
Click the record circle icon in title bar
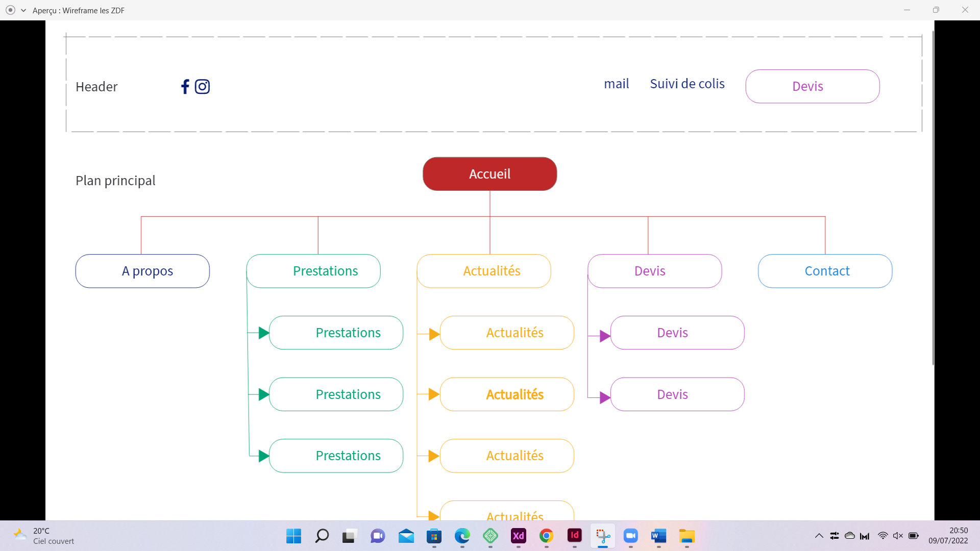[x=10, y=10]
